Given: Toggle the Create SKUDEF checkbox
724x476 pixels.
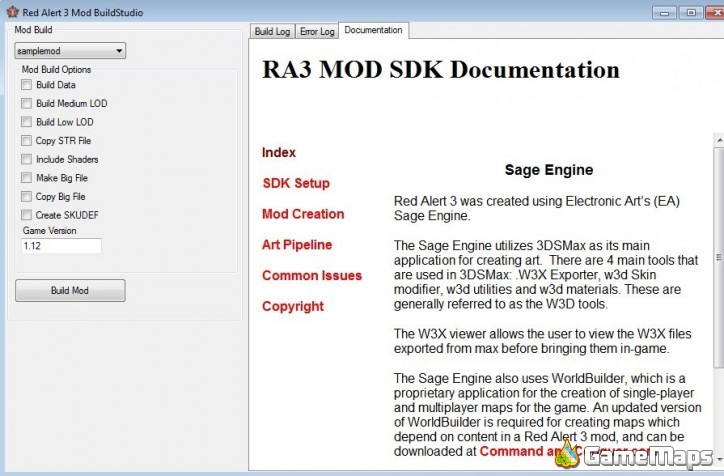Looking at the screenshot, I should click(26, 215).
